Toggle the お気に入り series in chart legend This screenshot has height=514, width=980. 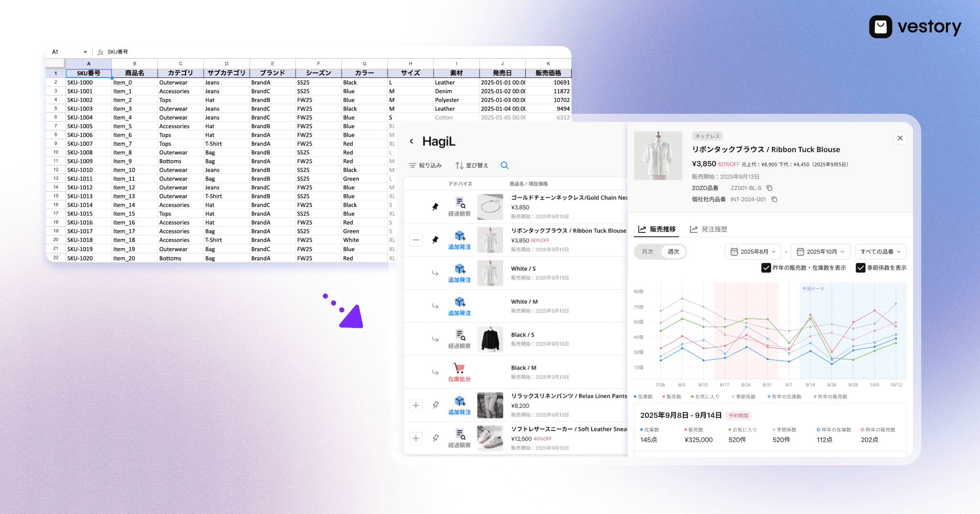[x=705, y=397]
